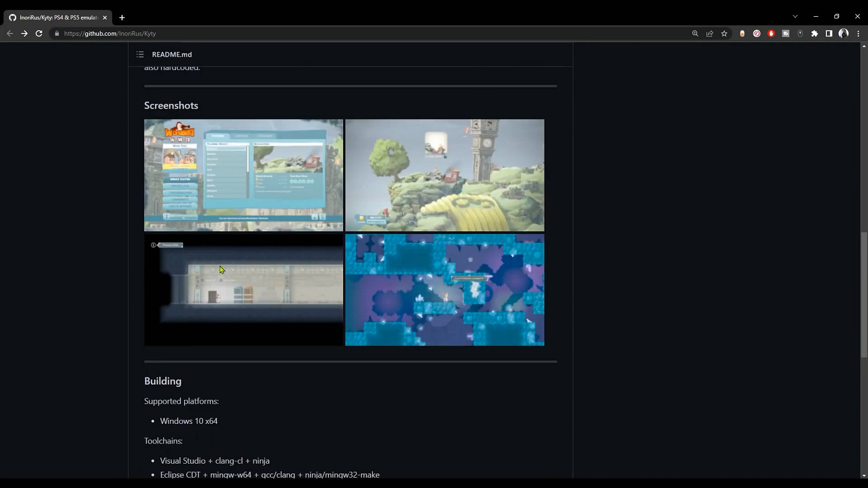
Task: Close the InoriRus/Kyty tab
Action: tap(105, 17)
